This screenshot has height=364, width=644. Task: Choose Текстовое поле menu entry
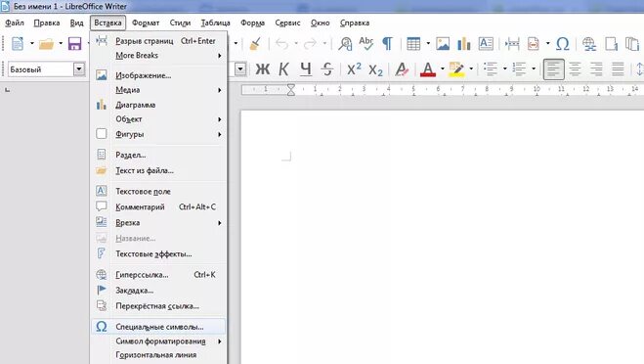click(158, 191)
